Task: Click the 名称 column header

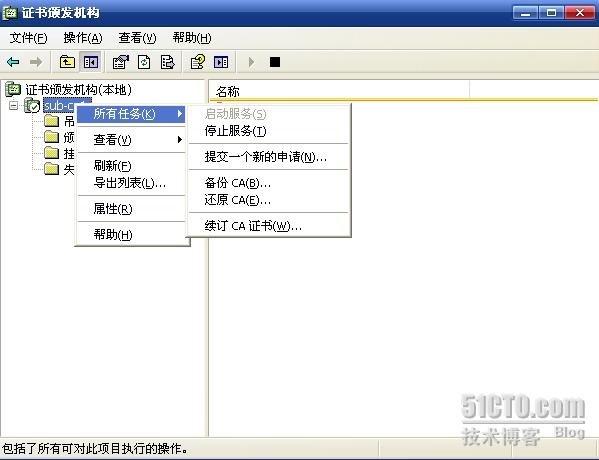Action: pyautogui.click(x=339, y=91)
